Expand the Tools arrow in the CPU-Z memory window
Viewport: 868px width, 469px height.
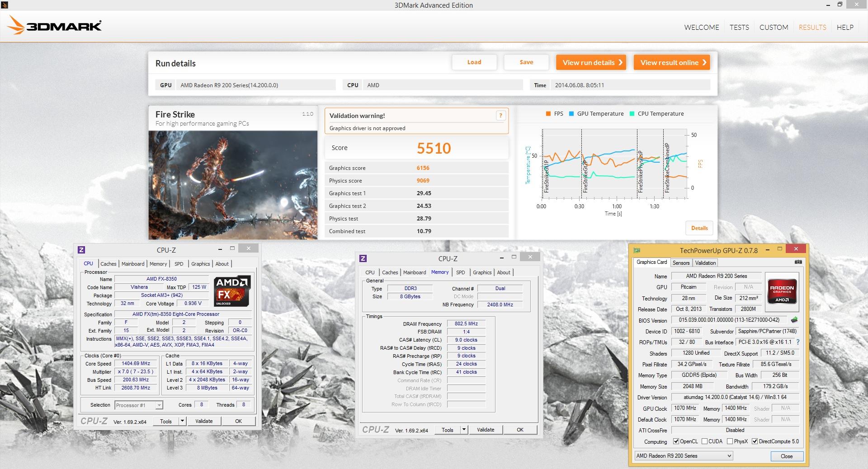(x=464, y=430)
